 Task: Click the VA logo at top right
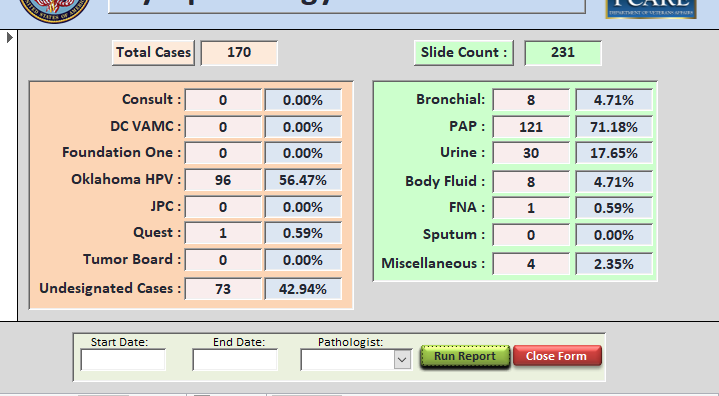(x=651, y=8)
